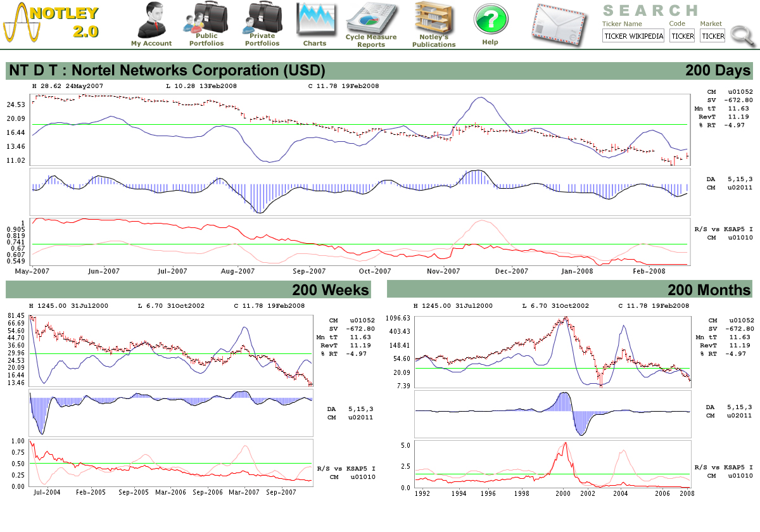This screenshot has height=532, width=760.
Task: Select the My Account menu label
Action: [151, 44]
